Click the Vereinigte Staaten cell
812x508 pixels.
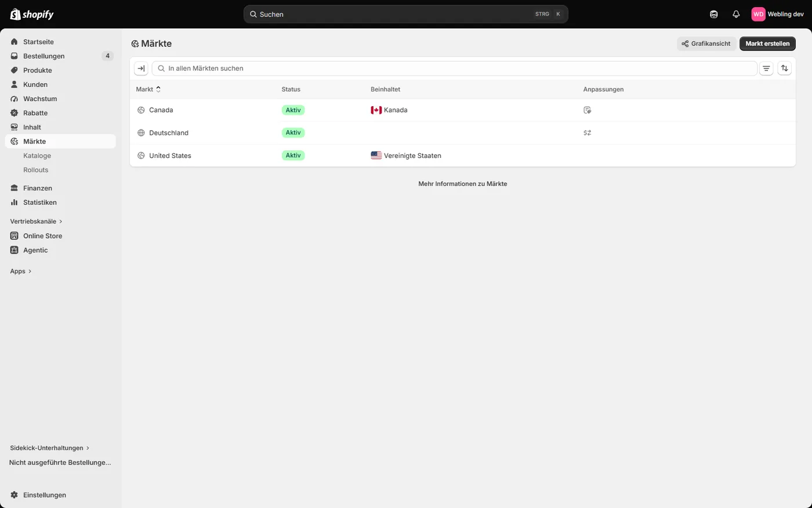pos(406,156)
